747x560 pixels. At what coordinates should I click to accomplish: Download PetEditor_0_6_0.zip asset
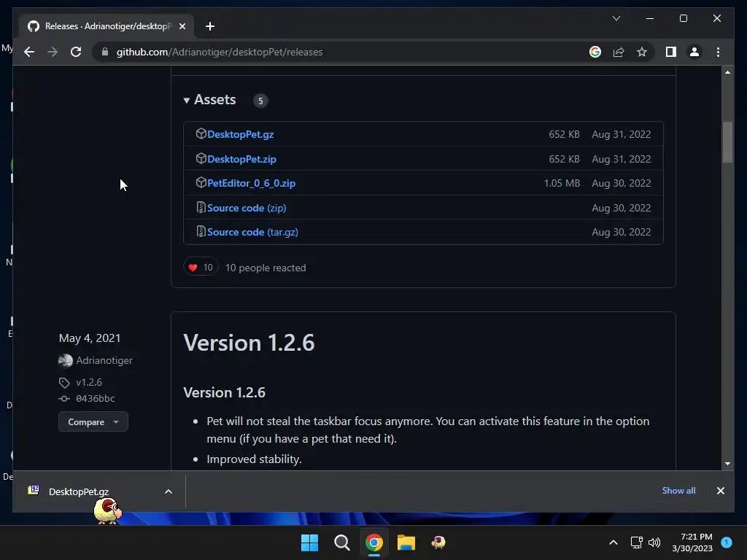[x=251, y=183]
